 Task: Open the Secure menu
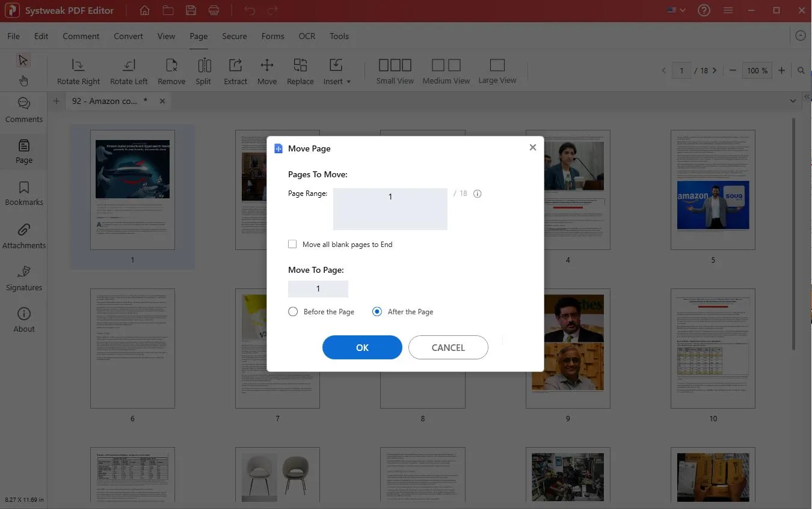pyautogui.click(x=234, y=36)
